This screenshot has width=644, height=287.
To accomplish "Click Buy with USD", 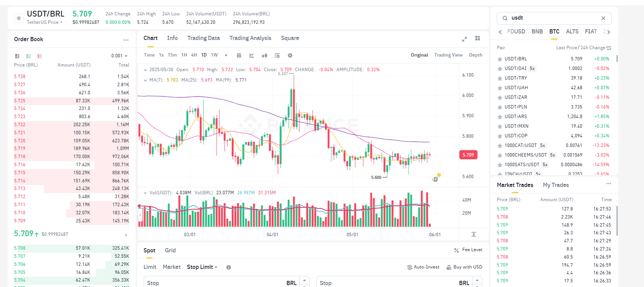I will click(x=464, y=267).
